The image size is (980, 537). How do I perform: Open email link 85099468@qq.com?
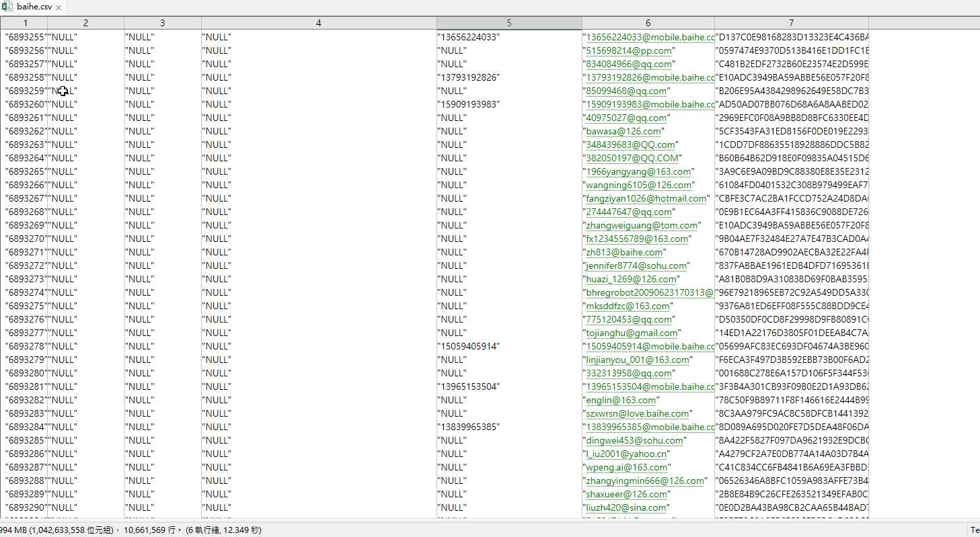(626, 91)
